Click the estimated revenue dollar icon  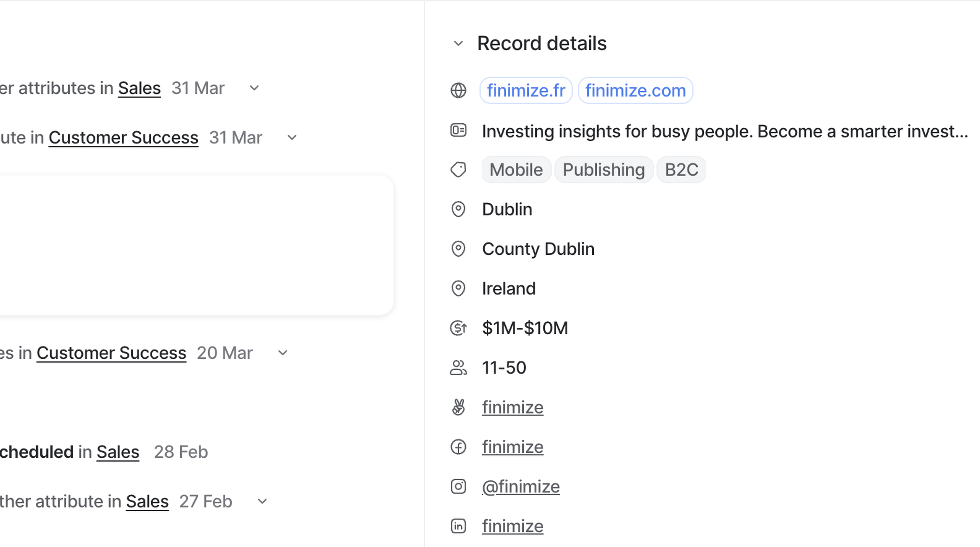coord(458,328)
